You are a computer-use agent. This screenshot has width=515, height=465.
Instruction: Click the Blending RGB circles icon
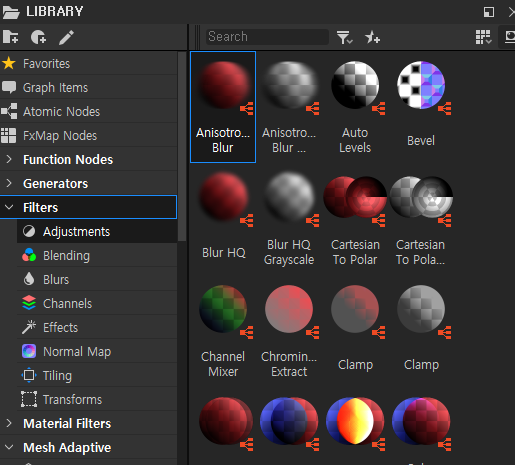29,255
